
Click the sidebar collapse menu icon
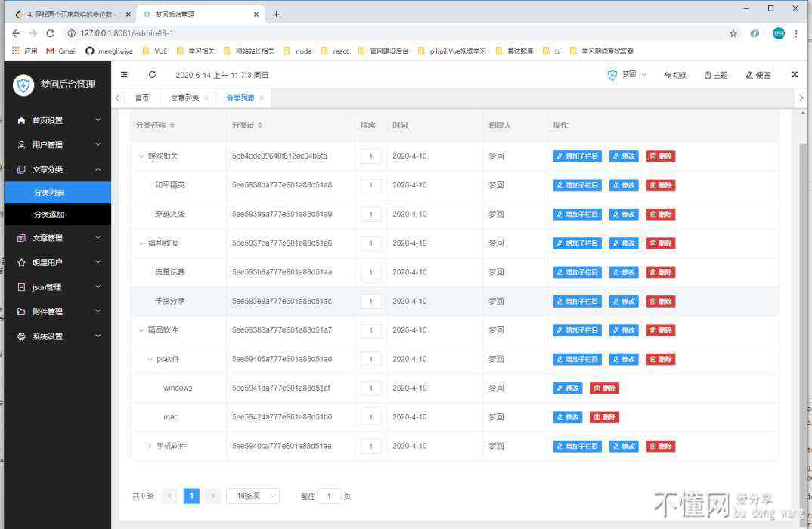(124, 75)
